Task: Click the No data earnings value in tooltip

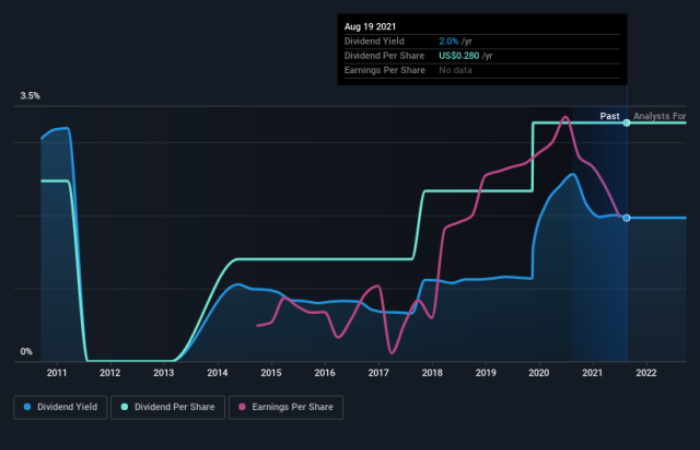Action: click(x=455, y=70)
